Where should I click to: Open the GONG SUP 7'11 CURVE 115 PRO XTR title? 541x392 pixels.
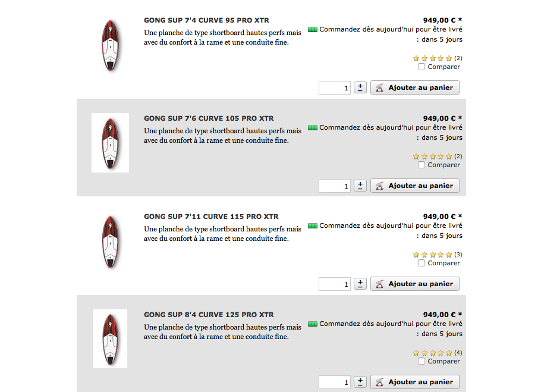pos(211,217)
